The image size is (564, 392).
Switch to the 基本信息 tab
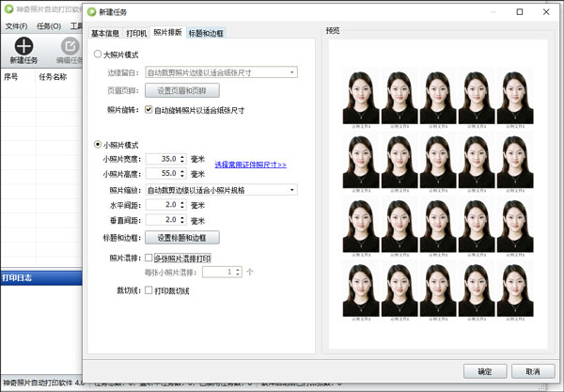[105, 32]
